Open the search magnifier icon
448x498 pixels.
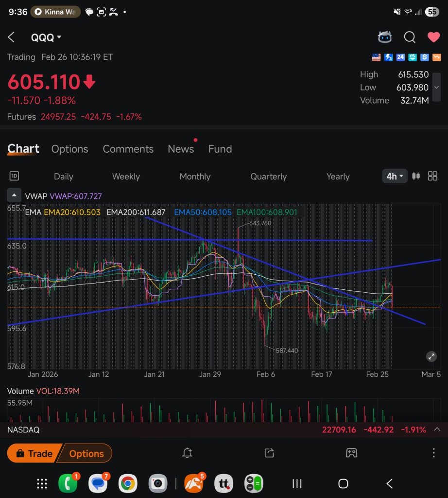click(x=410, y=37)
